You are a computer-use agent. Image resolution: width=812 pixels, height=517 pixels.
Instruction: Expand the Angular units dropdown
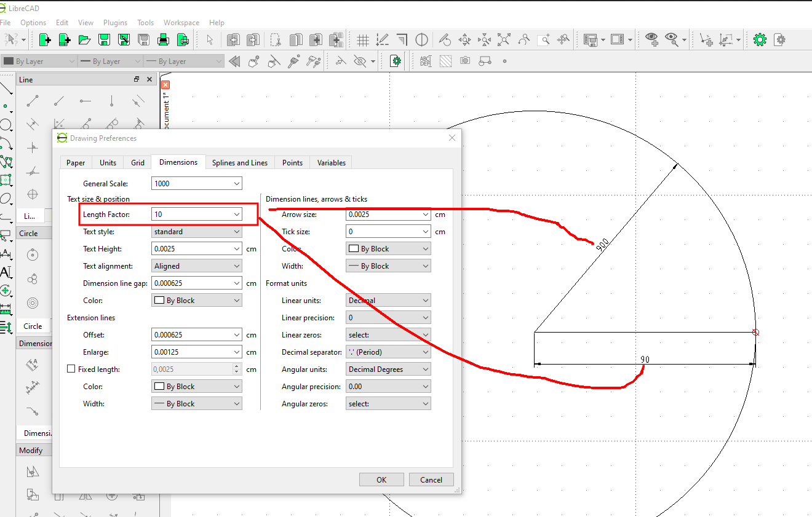[x=388, y=369]
